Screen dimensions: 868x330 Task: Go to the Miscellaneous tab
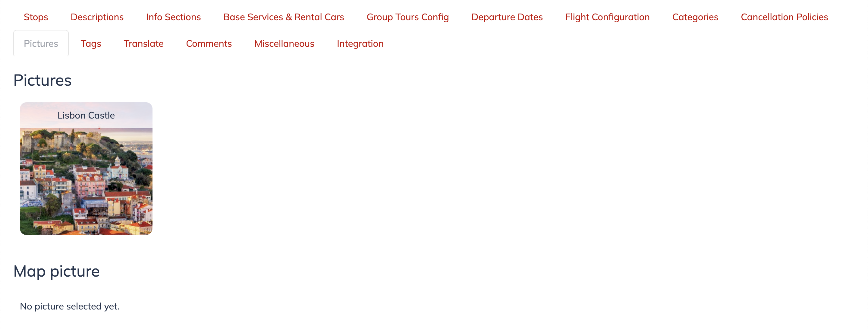pos(284,43)
